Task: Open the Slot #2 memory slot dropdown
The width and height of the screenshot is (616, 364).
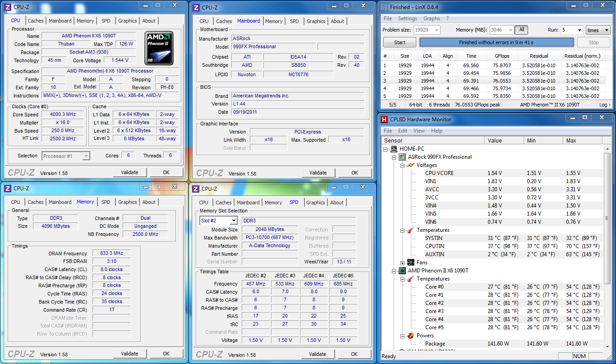Action: [x=218, y=221]
